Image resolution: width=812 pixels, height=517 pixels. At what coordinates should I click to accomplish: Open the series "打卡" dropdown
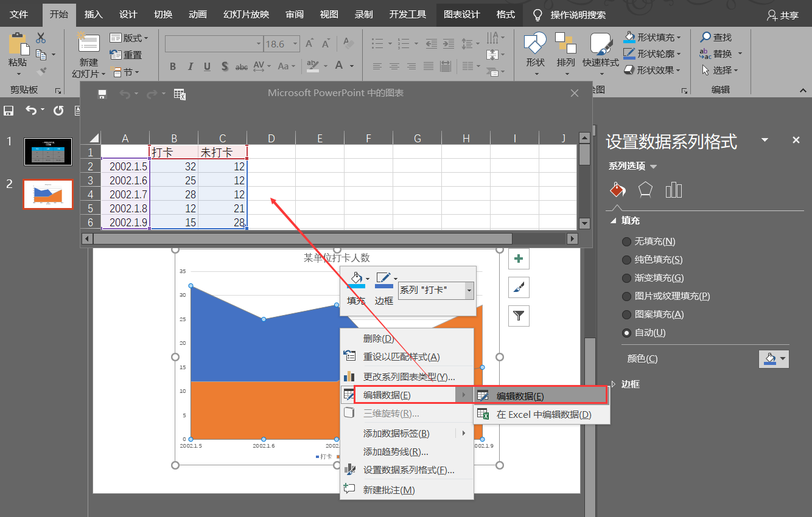click(x=469, y=291)
